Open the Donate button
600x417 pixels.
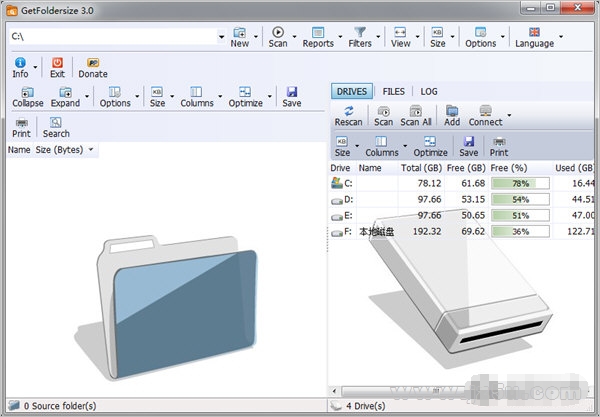93,67
